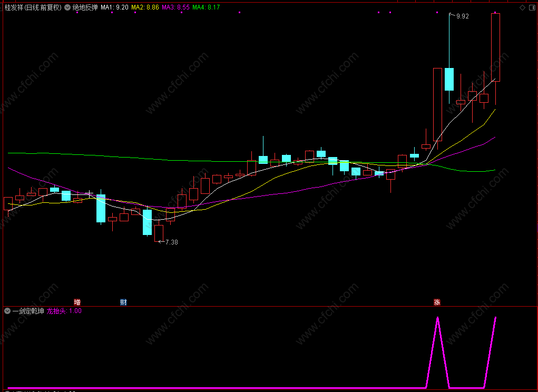The image size is (538, 392).
Task: Click the 桂发祥(日线.前复权) chart title
Action: click(x=33, y=7)
